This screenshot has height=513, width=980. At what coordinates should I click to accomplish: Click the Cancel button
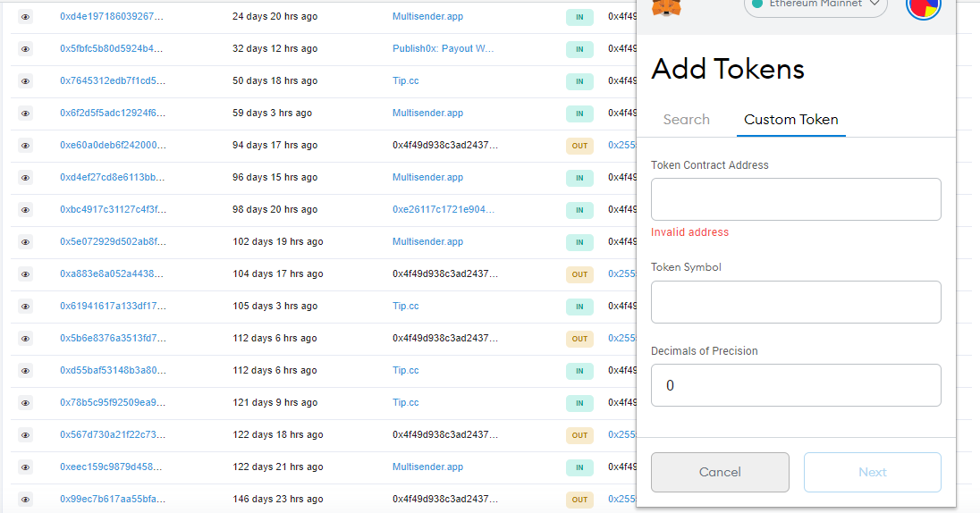(720, 473)
